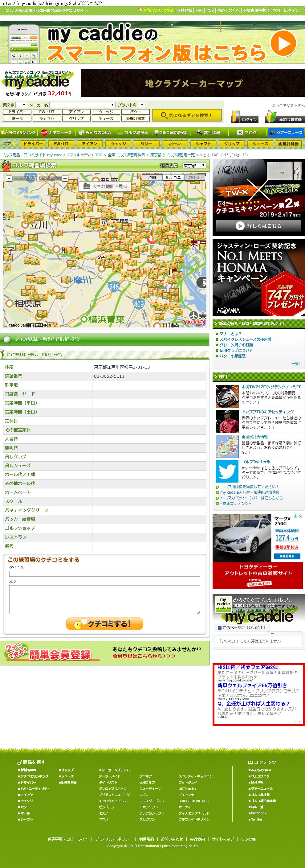Open プライバシーポリシー footer link
This screenshot has width=305, height=868.
tap(113, 839)
